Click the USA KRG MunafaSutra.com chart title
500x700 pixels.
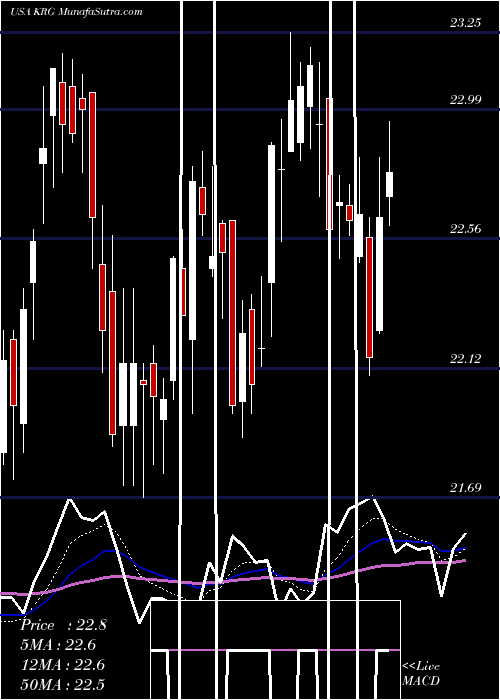[x=76, y=12]
